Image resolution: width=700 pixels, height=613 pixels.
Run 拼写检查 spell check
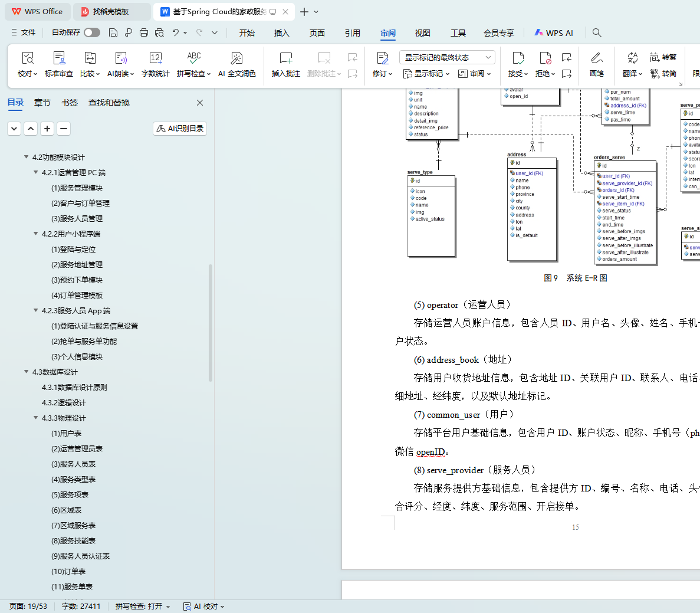click(193, 64)
